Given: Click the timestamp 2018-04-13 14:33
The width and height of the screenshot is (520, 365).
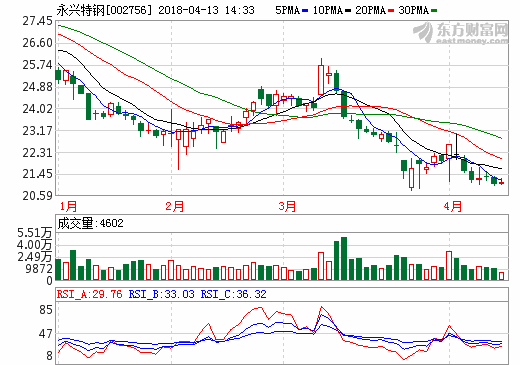Looking at the screenshot, I should click(206, 10).
